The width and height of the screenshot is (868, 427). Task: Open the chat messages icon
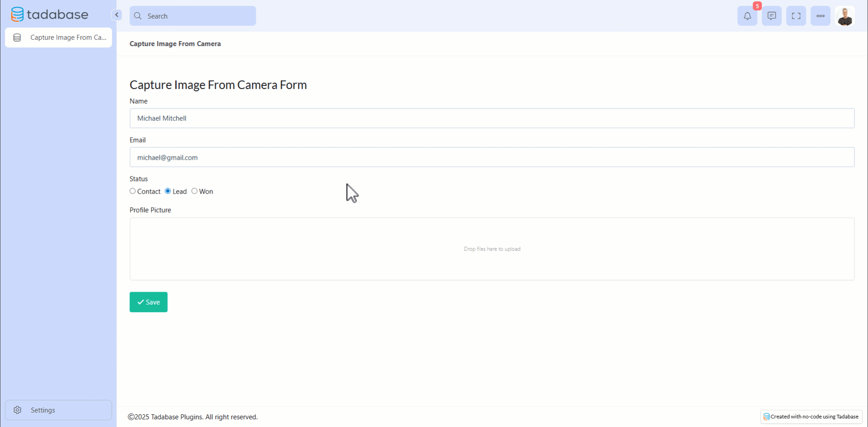click(x=771, y=16)
